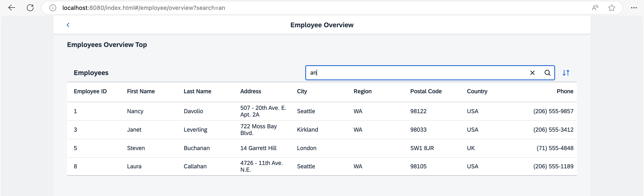Image resolution: width=644 pixels, height=196 pixels.
Task: Open browser settings and more menu
Action: (634, 8)
